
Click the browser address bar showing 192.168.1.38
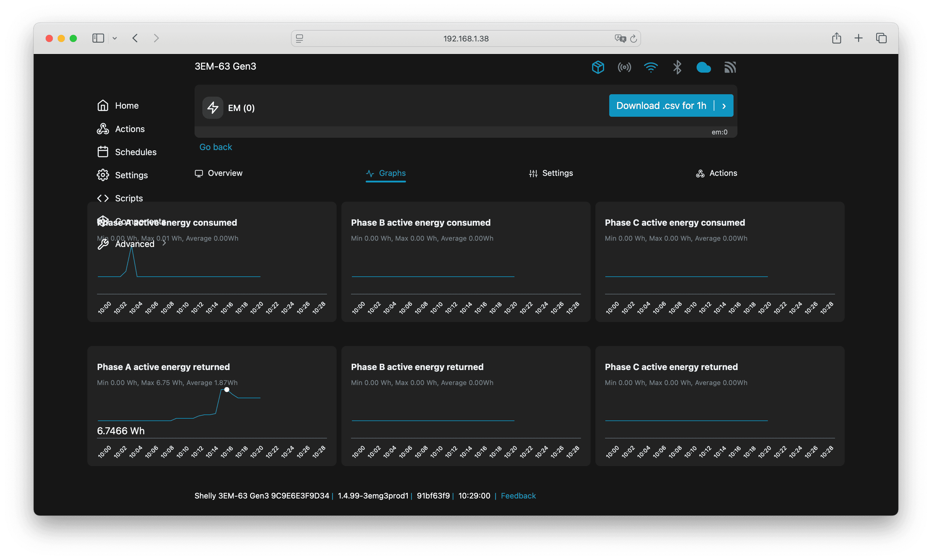466,38
